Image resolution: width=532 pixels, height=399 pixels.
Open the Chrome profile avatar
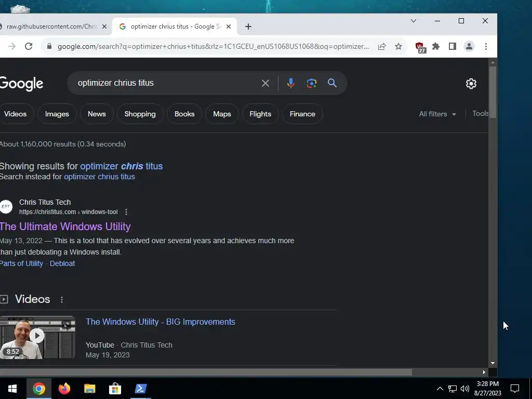click(469, 46)
